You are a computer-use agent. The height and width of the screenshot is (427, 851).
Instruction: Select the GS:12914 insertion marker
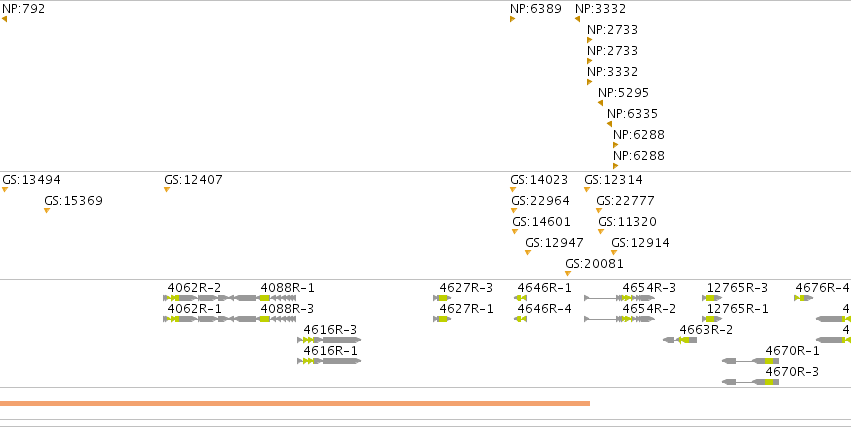pyautogui.click(x=614, y=252)
